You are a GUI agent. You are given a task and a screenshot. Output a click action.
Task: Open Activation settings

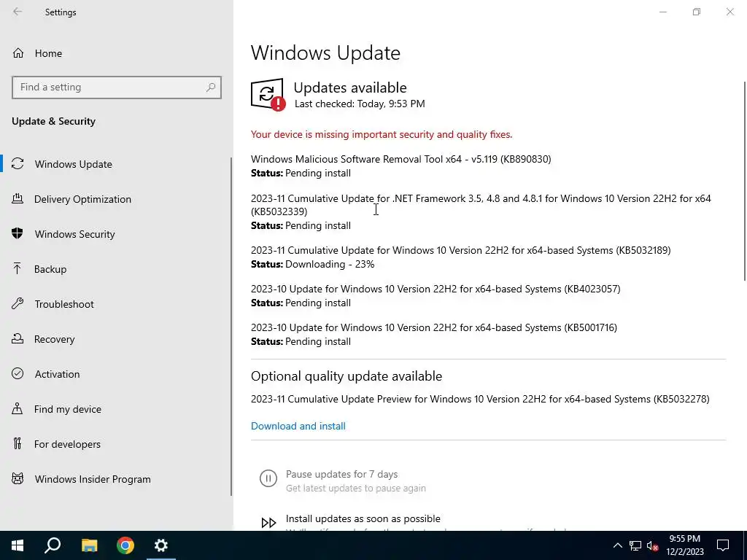57,374
